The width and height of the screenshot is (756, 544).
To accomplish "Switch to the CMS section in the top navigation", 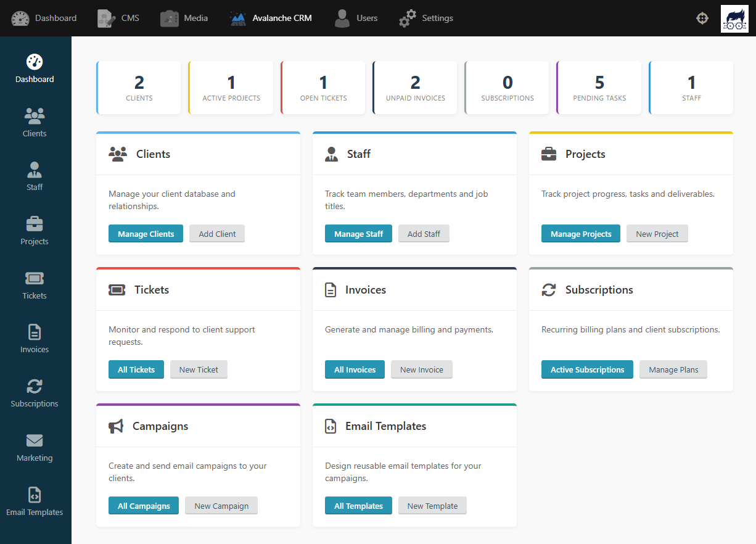I will [x=118, y=18].
